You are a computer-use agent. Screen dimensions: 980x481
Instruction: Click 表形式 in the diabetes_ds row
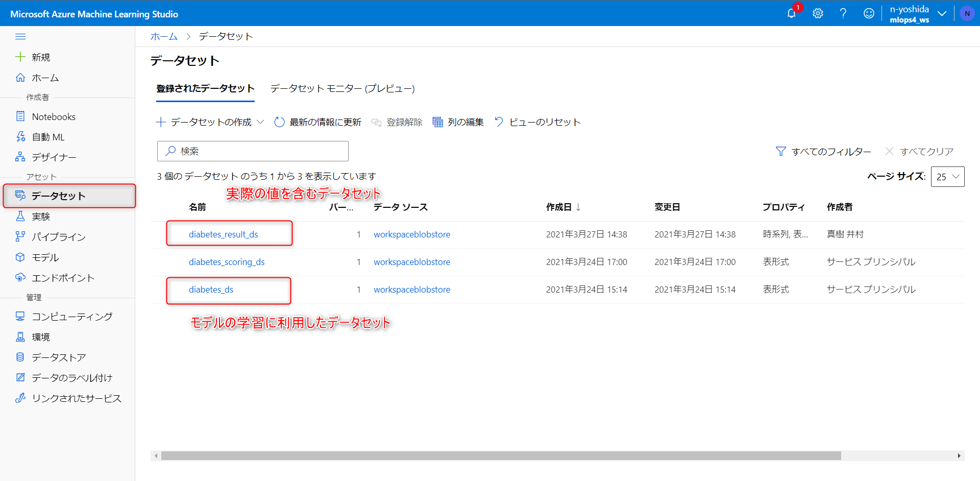click(776, 290)
